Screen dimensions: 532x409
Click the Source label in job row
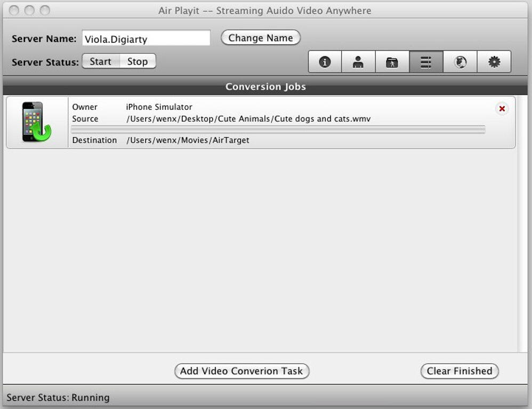click(x=85, y=119)
